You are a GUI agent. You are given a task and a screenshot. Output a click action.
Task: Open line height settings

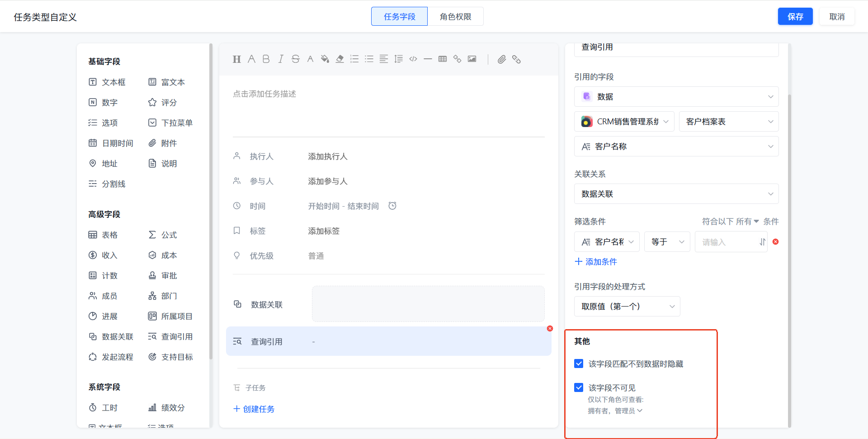pos(398,59)
